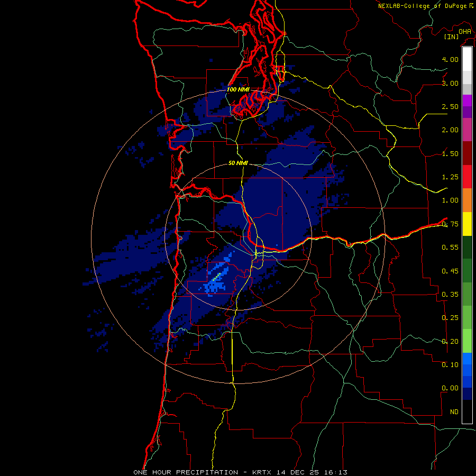476x476 pixels.
Task: Select the 0.55 legend value
Action: 450,248
